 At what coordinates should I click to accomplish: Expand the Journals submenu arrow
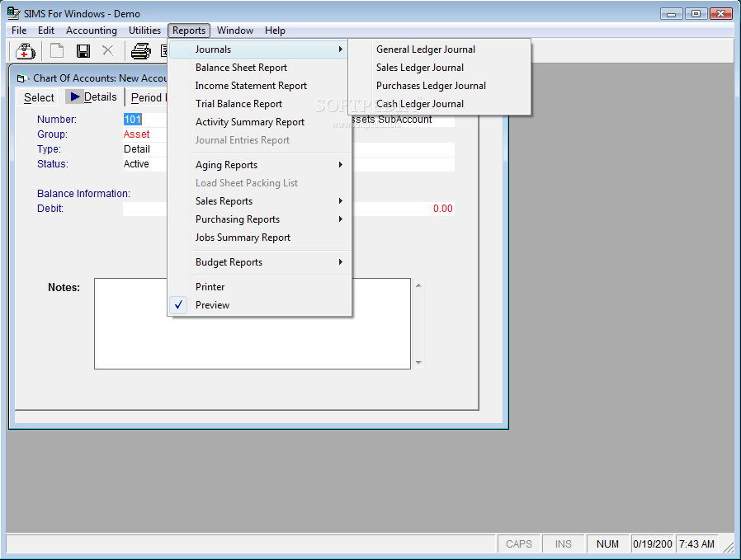click(340, 49)
